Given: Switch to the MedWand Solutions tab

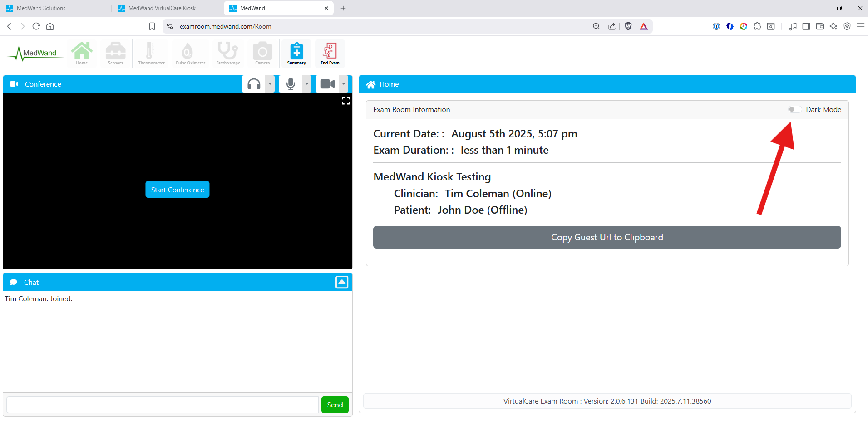Looking at the screenshot, I should coord(55,8).
